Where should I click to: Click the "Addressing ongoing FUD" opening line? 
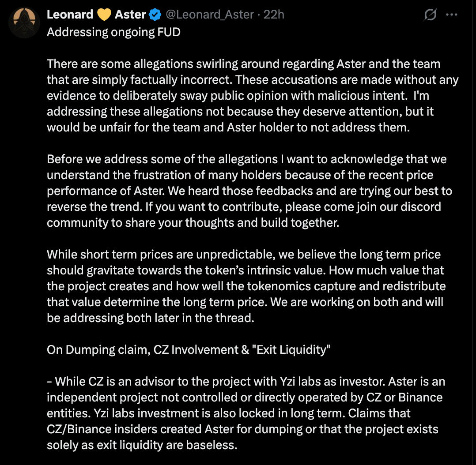coord(113,32)
